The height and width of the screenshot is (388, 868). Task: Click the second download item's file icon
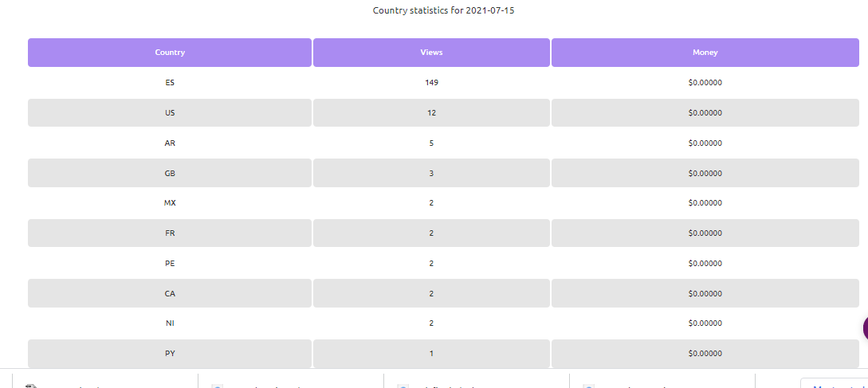[217, 386]
